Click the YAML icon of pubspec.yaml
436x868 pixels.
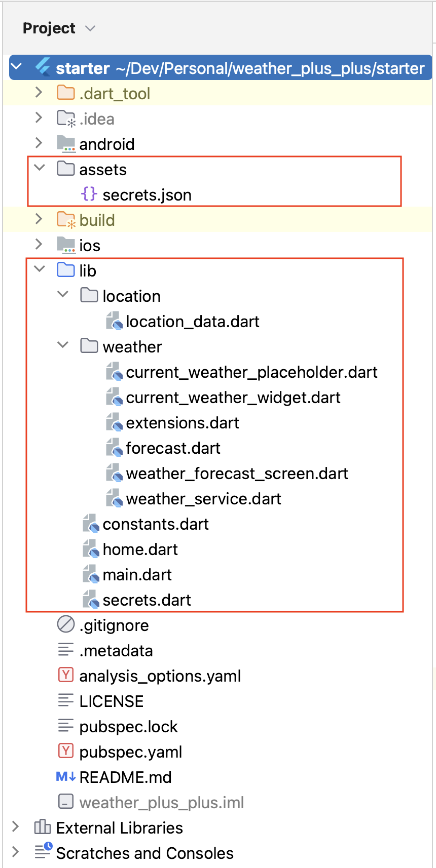pyautogui.click(x=66, y=751)
